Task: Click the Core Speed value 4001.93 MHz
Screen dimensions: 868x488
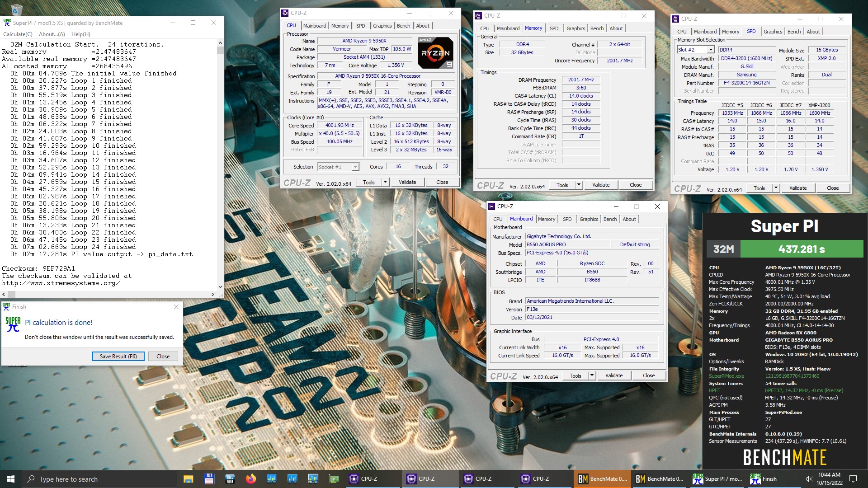Action: [x=340, y=126]
